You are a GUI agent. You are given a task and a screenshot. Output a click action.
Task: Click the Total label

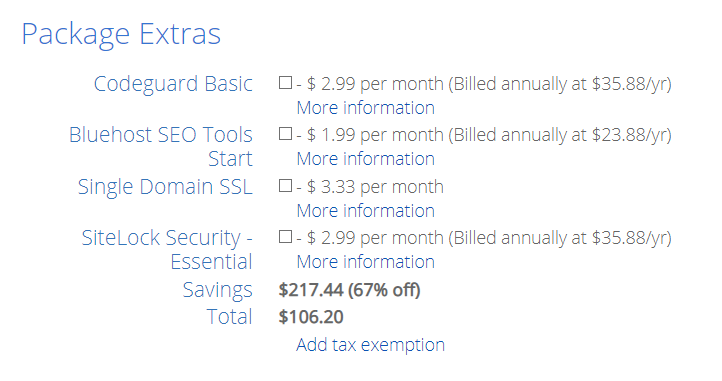[x=229, y=317]
